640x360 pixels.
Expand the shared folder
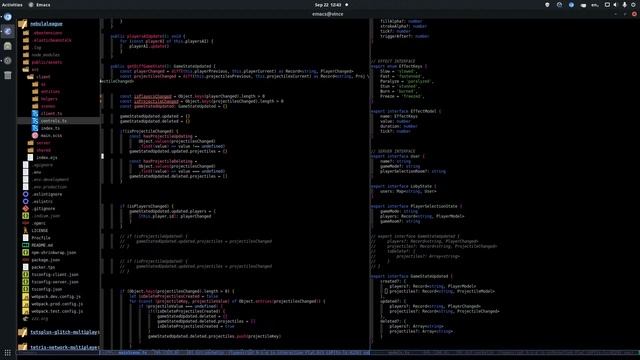(43, 150)
